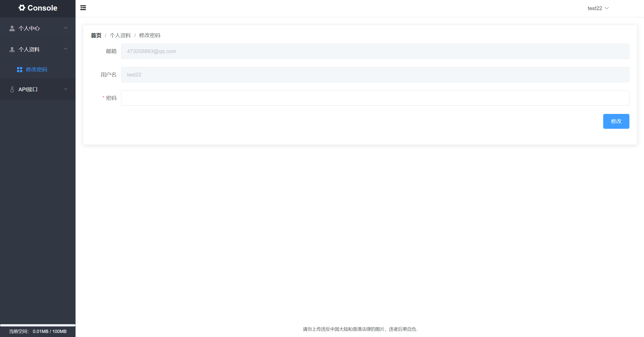Open the 个人中心 menu item
The image size is (644, 337).
(29, 28)
